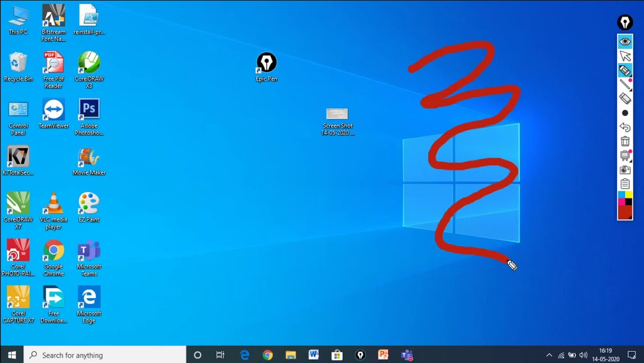Screen dimensions: 644x363
Task: Open Edge from the taskbar
Action: [x=245, y=355]
